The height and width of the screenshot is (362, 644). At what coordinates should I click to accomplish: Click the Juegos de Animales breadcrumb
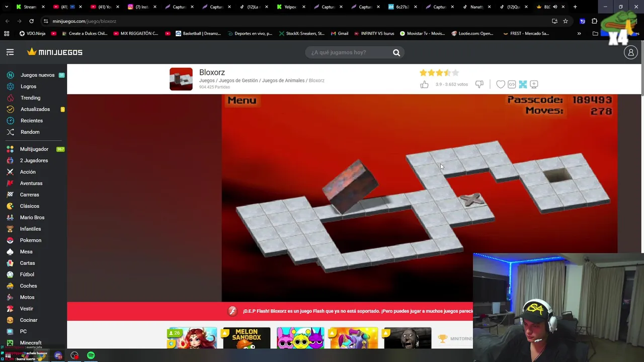coord(283,80)
